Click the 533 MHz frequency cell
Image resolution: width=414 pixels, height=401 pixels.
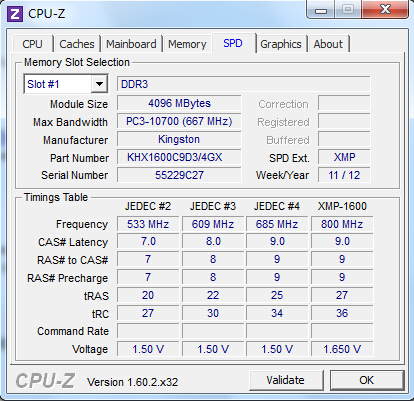coord(148,224)
